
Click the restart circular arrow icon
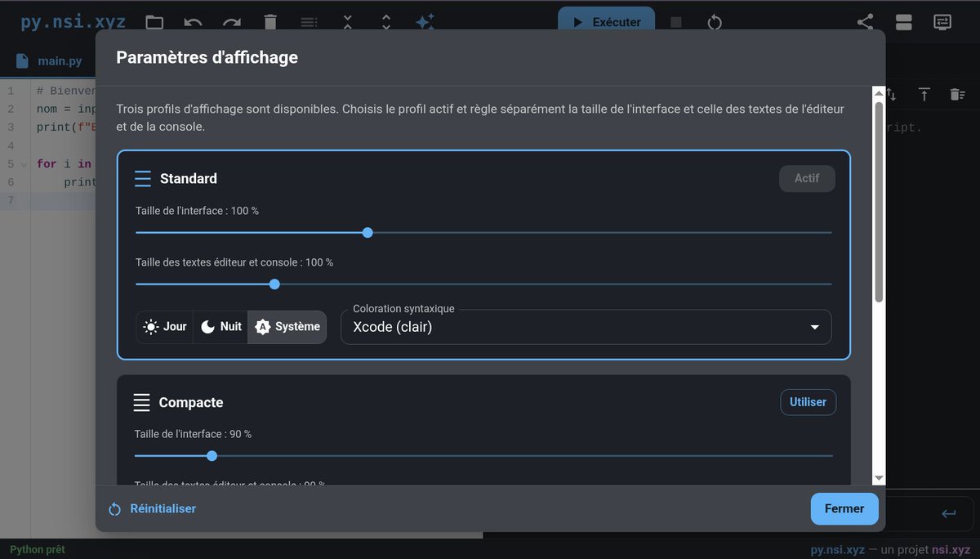point(715,22)
